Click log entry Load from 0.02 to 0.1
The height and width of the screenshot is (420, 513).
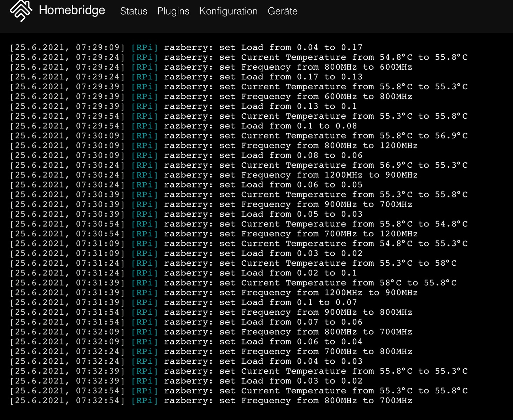tap(260, 273)
